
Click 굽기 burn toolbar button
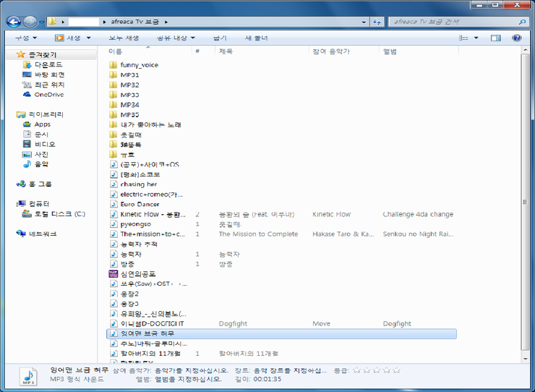pyautogui.click(x=220, y=38)
